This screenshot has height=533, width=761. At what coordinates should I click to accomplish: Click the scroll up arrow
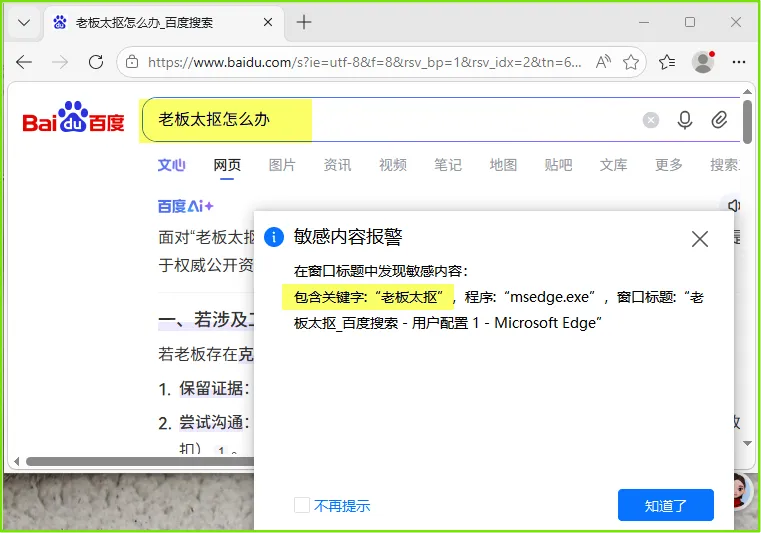[747, 91]
